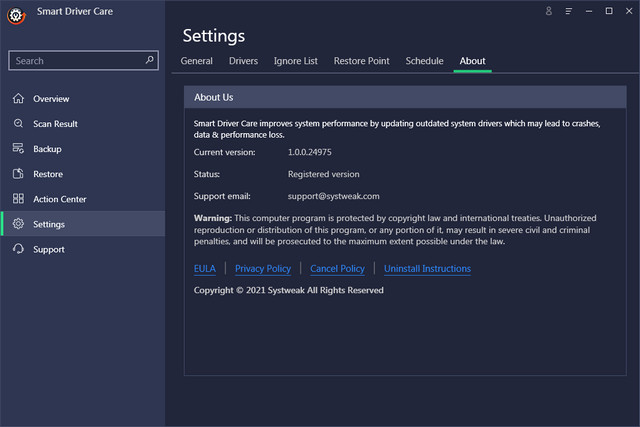
Task: Click the Uninstall Instructions link
Action: (x=427, y=268)
